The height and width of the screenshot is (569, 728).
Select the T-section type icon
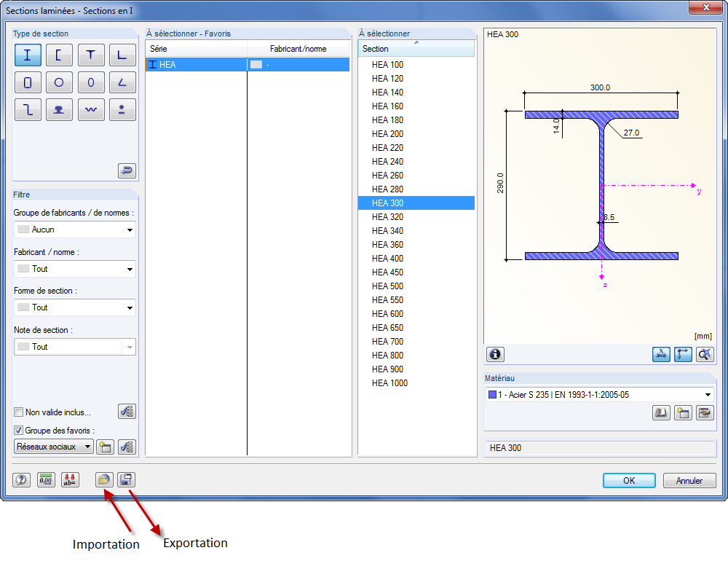(90, 55)
